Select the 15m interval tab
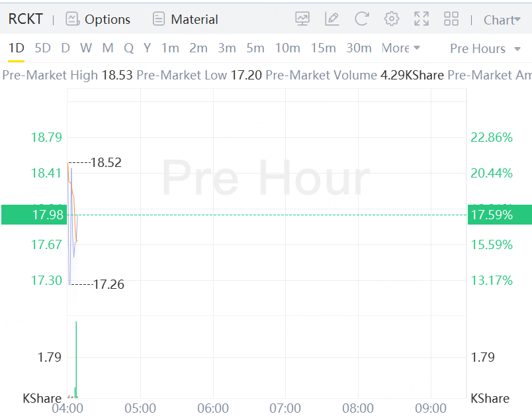The image size is (532, 418). tap(323, 48)
